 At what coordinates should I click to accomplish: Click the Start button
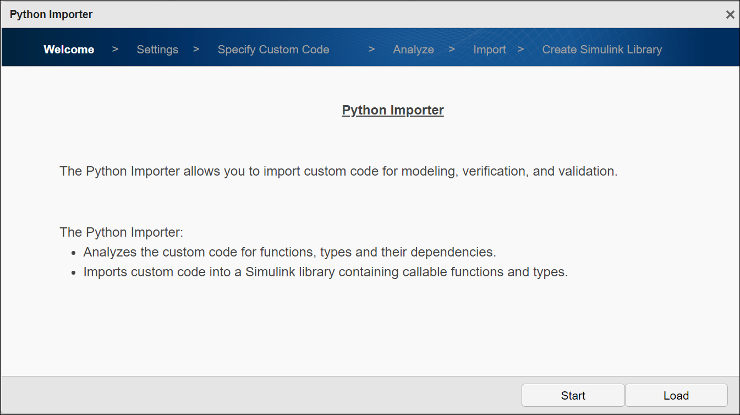click(573, 395)
